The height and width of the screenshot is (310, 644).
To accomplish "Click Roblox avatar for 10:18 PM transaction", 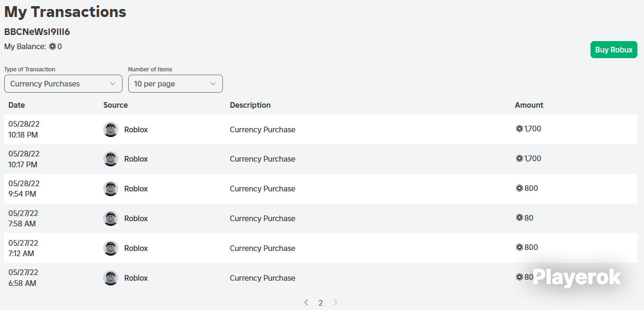I will point(111,129).
